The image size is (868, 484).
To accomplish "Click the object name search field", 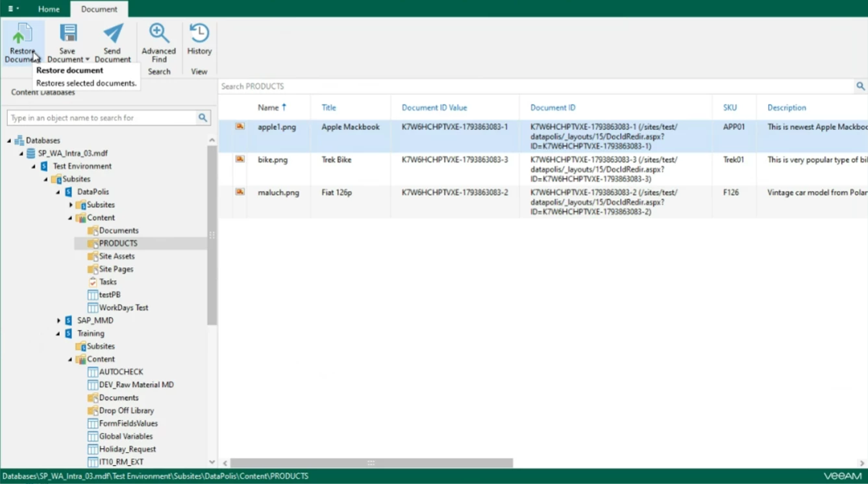I will 101,118.
